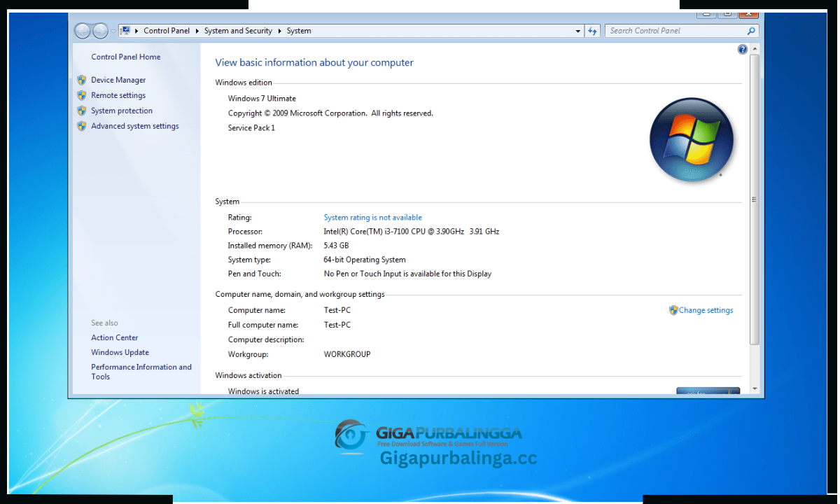Image resolution: width=840 pixels, height=504 pixels.
Task: Click Change settings link
Action: tap(706, 310)
